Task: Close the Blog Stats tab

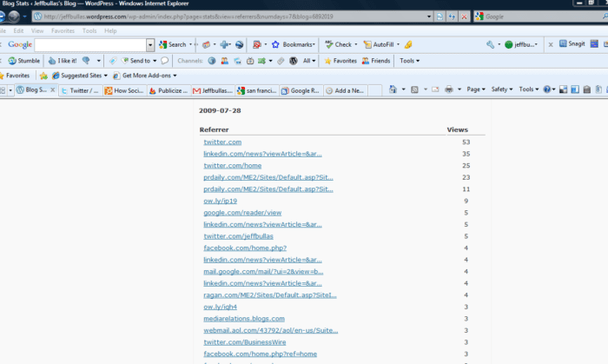Action: point(53,90)
